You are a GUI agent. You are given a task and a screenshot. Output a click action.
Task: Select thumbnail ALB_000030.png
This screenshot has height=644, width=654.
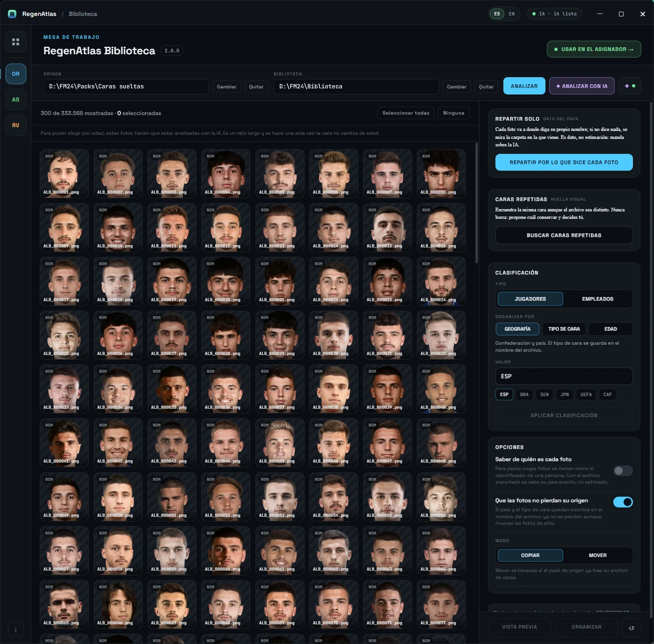[334, 335]
